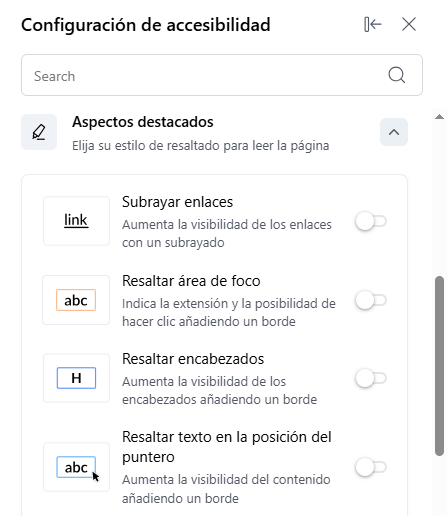Click the orange-bordered 'abc' focus preview icon
This screenshot has height=516, width=447.
(x=76, y=300)
